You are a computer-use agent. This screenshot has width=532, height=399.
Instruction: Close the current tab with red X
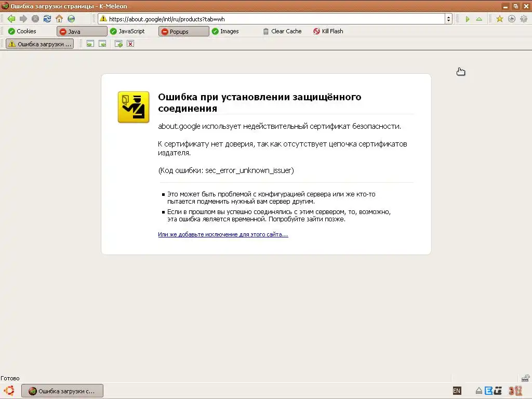[x=130, y=44]
